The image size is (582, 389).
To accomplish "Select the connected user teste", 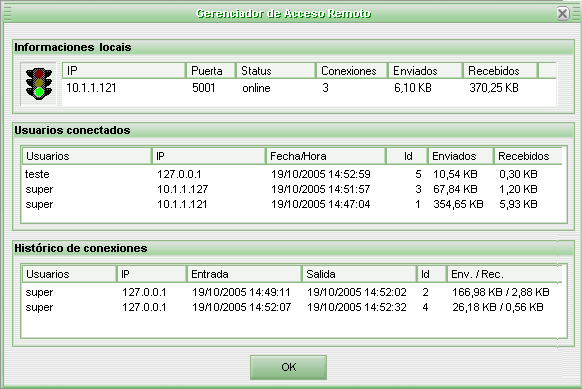I will pyautogui.click(x=37, y=174).
